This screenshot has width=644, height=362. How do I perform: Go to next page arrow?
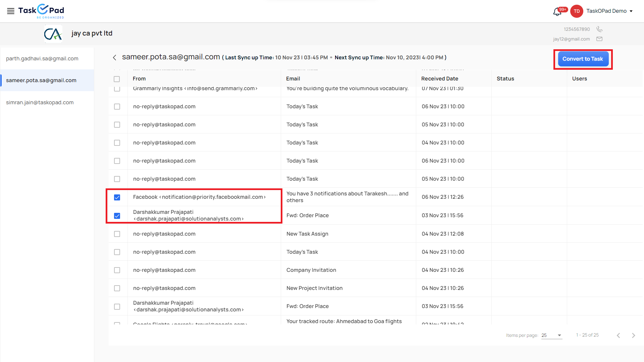pyautogui.click(x=633, y=335)
